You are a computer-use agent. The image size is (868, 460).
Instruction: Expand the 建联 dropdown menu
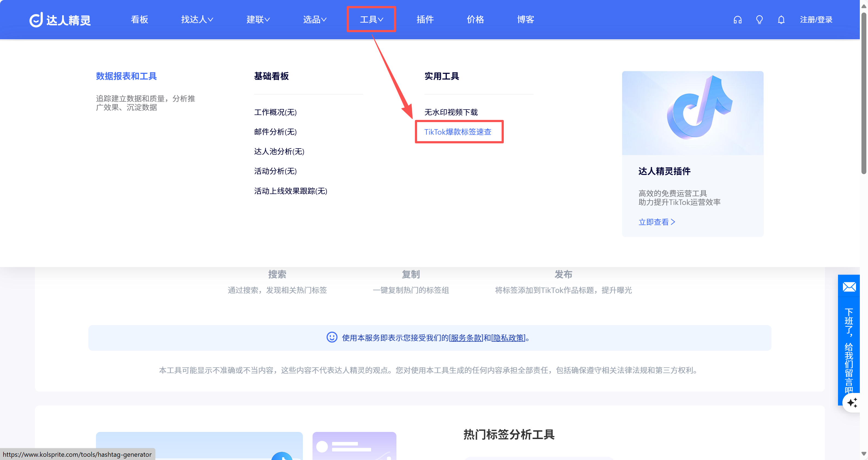pos(258,20)
